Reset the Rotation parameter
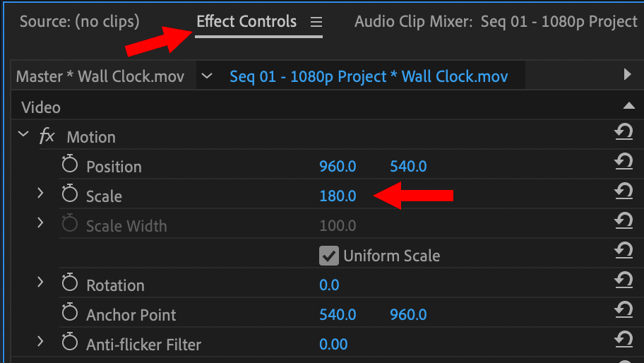The width and height of the screenshot is (644, 363). point(624,280)
